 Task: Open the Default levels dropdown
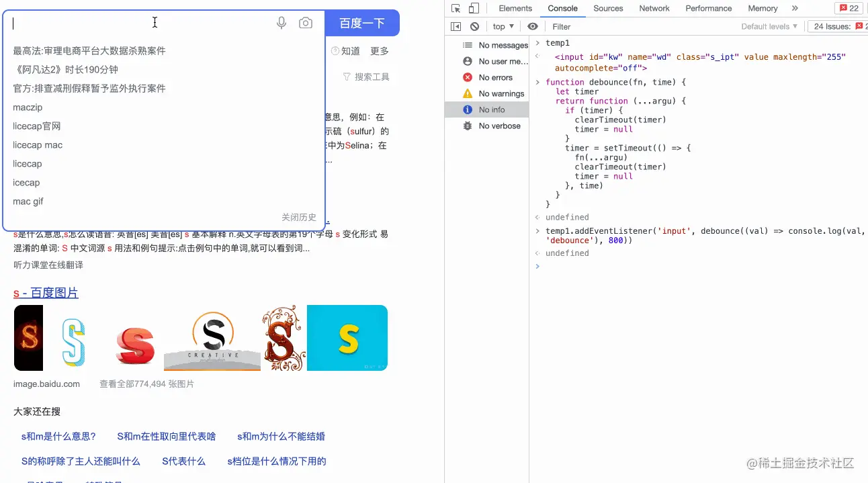pyautogui.click(x=769, y=26)
